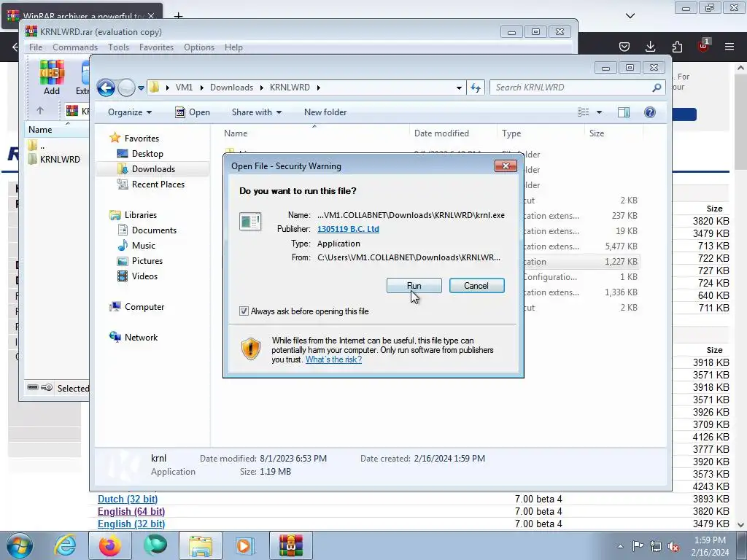Cancel the Open File security warning

(x=476, y=286)
